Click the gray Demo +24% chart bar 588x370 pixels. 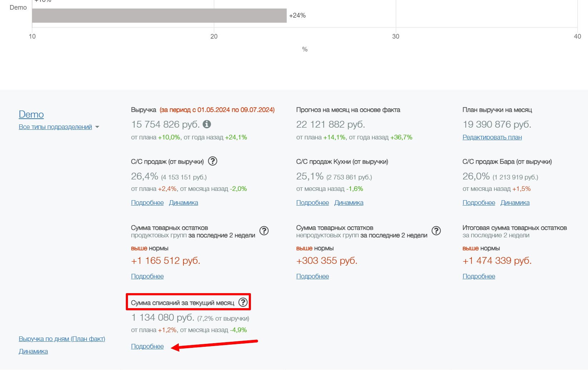[159, 16]
